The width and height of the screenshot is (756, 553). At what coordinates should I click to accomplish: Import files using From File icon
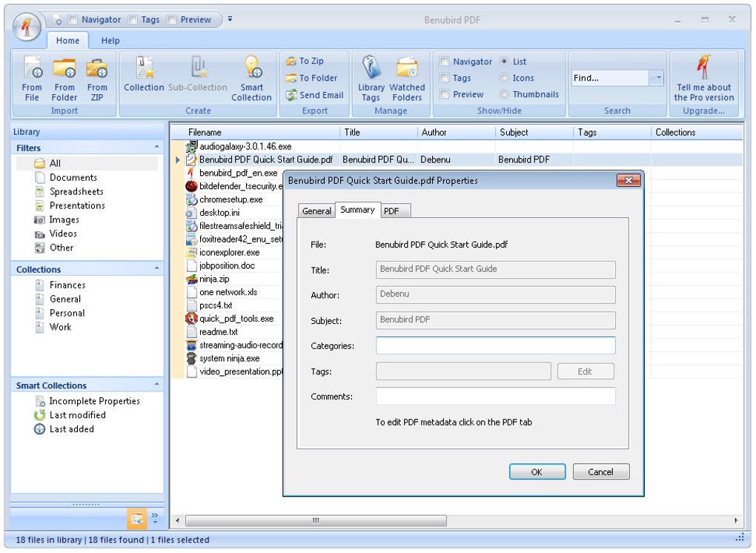coord(33,79)
